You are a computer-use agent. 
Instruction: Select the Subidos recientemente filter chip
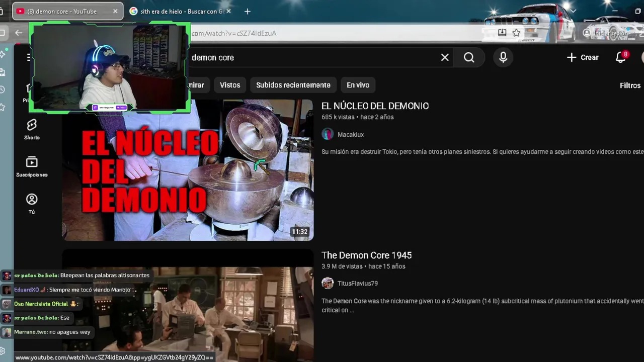click(293, 85)
